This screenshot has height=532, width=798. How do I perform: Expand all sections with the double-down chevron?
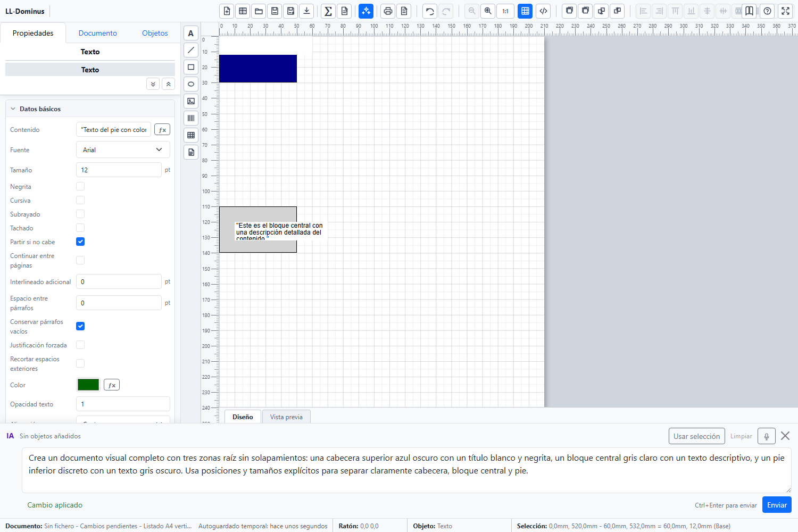pyautogui.click(x=153, y=84)
